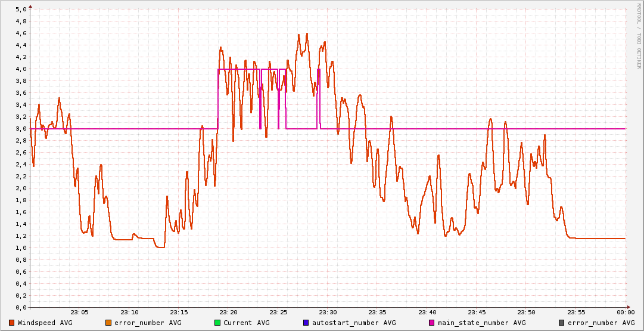Click the 3,0 value on the y-axis
Viewport: 644px width, 331px height.
click(x=20, y=129)
